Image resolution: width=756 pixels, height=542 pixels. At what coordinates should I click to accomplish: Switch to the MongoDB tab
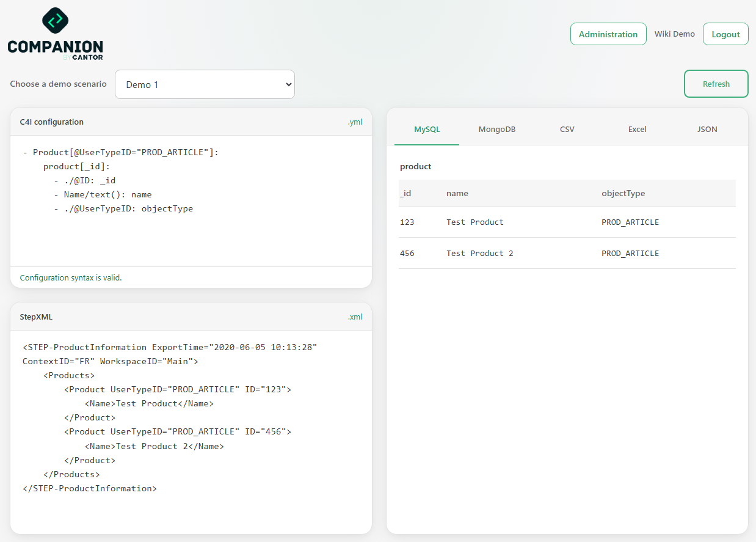[497, 129]
